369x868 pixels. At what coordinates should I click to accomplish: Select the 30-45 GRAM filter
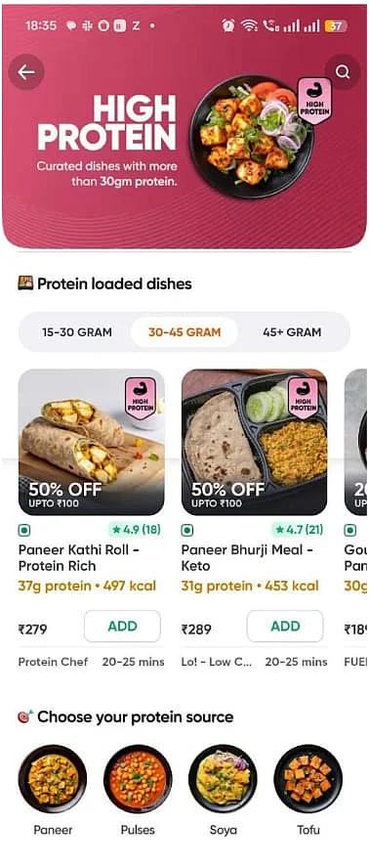(x=184, y=332)
